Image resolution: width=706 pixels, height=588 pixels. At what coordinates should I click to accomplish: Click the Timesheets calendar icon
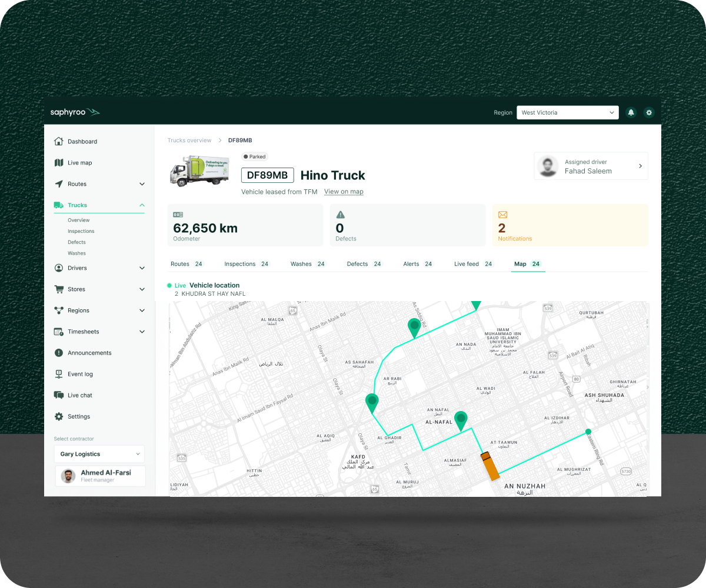[58, 331]
